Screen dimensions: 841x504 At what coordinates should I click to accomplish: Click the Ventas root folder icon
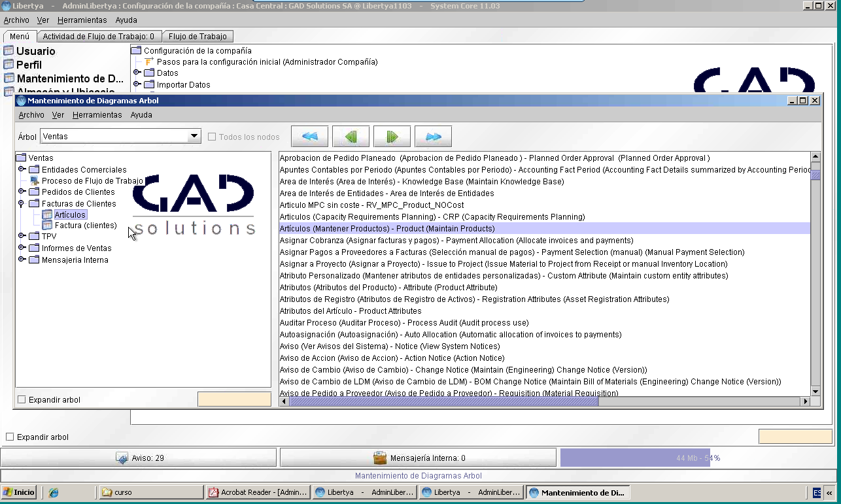pyautogui.click(x=21, y=158)
